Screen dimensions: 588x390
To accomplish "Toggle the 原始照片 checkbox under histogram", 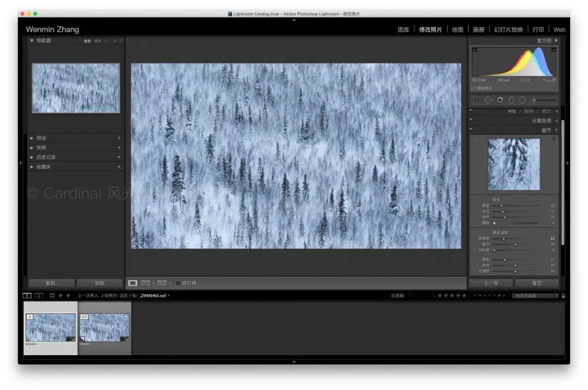I will (x=473, y=89).
